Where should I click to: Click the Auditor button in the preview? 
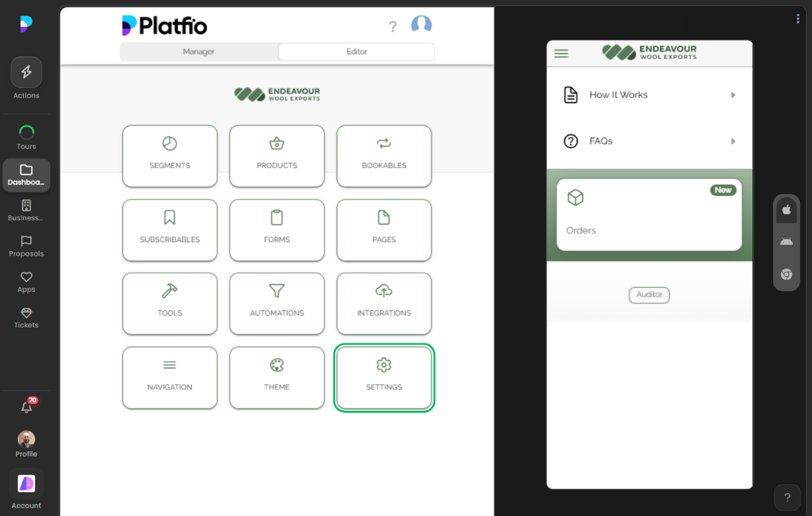(649, 295)
